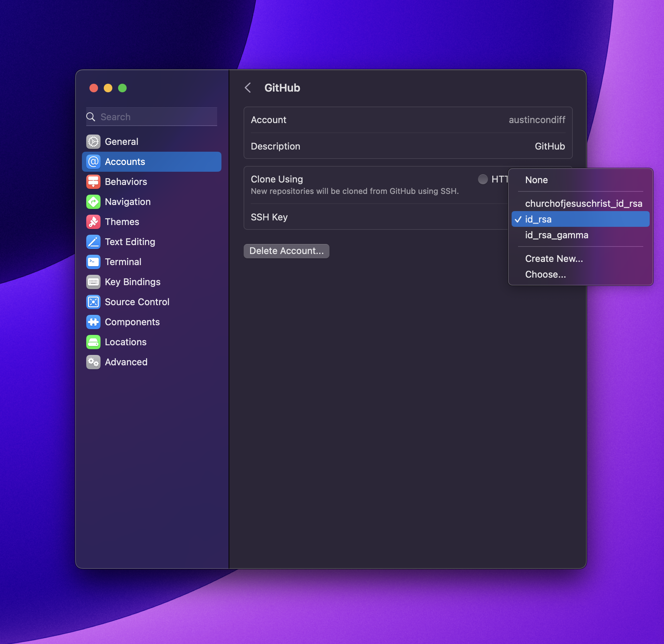Click the search magnifying glass icon
This screenshot has height=644, width=664.
(91, 117)
